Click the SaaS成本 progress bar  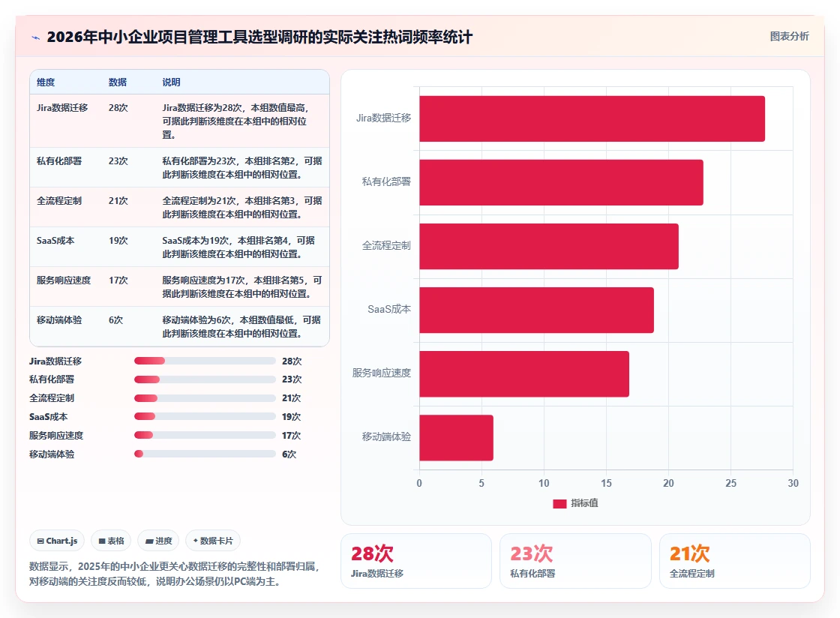(x=205, y=417)
